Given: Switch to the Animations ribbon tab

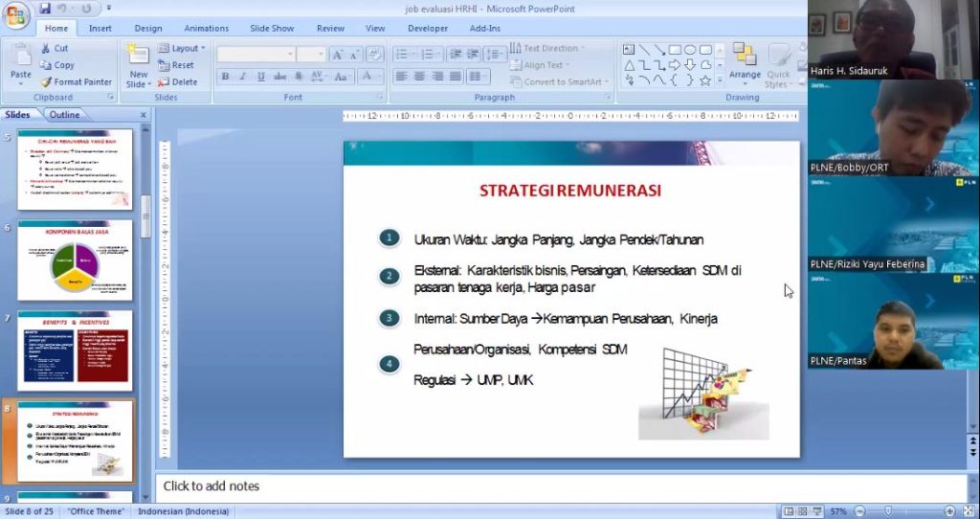Looking at the screenshot, I should (206, 29).
